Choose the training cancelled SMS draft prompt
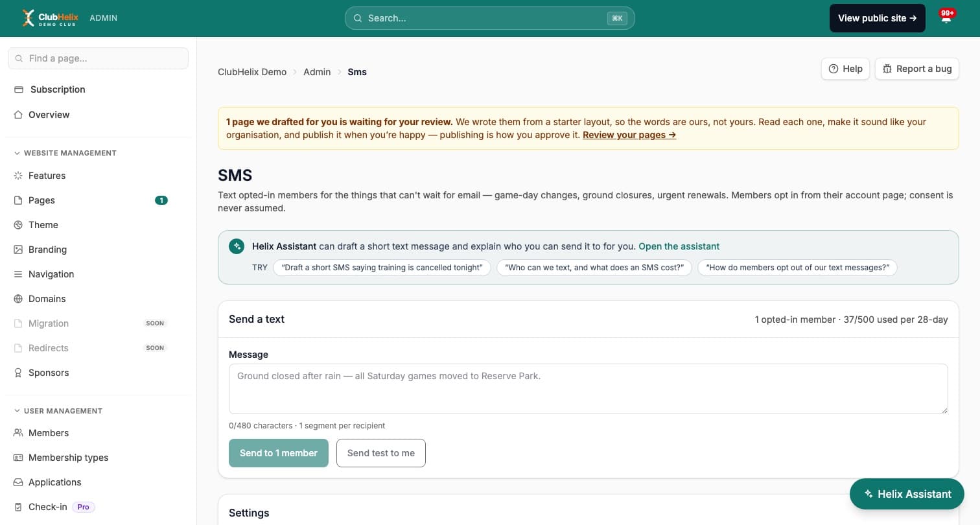 click(382, 268)
